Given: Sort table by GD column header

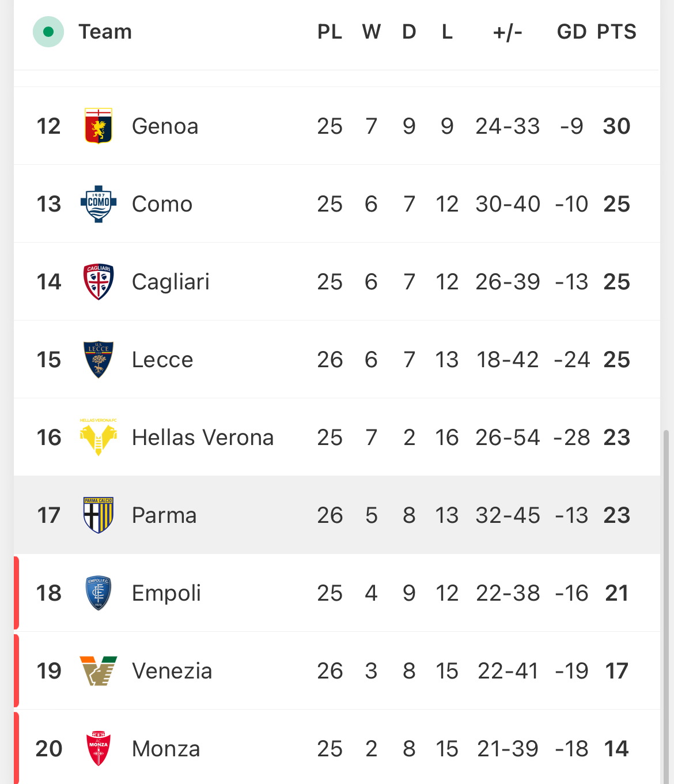Looking at the screenshot, I should 571,32.
